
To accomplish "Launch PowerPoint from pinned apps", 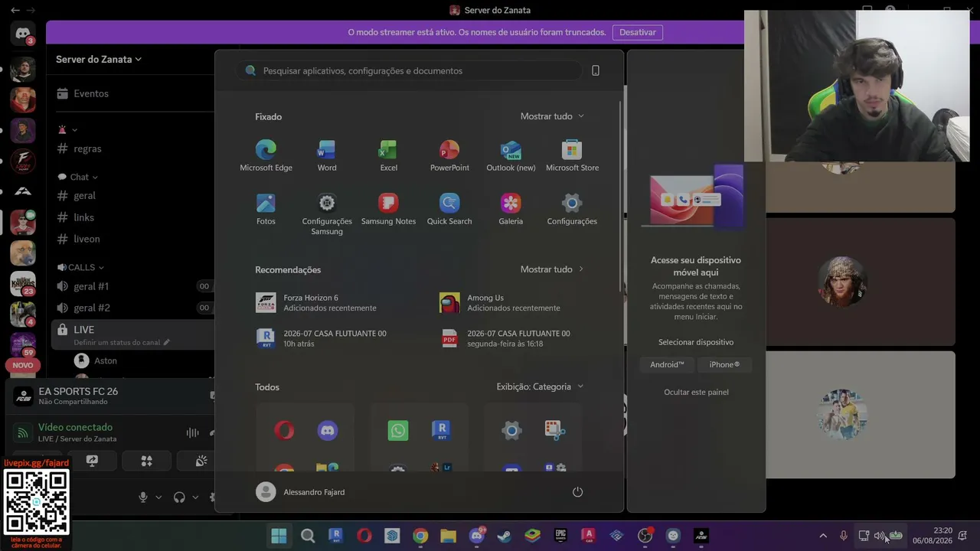I will coord(449,156).
